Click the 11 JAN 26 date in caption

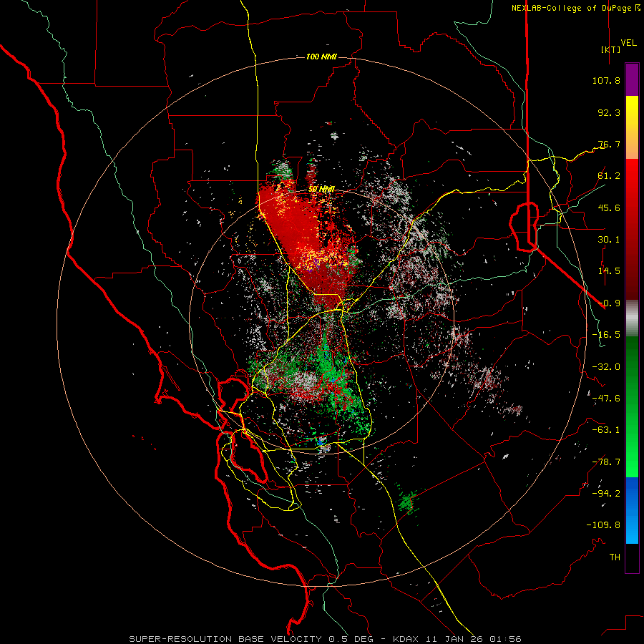coord(454,639)
